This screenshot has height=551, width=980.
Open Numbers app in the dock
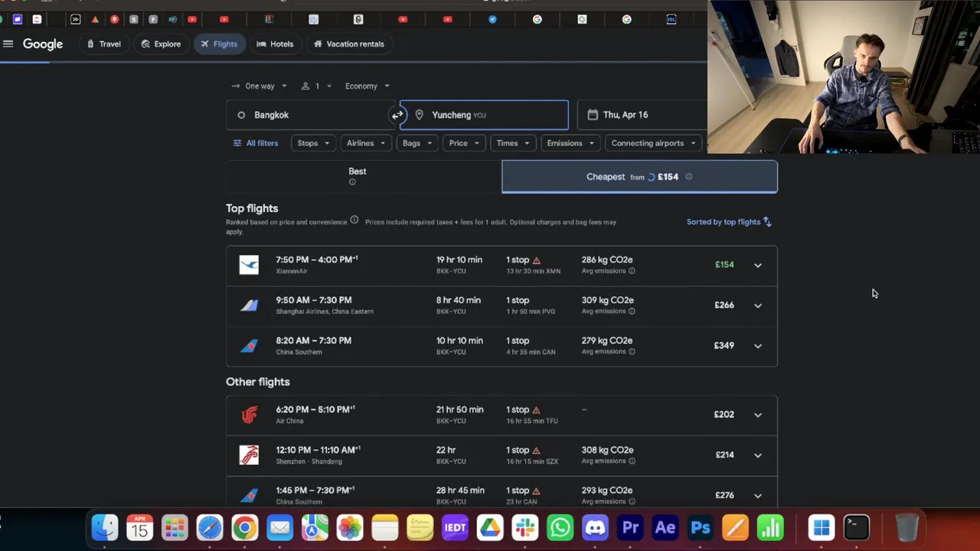coord(770,527)
